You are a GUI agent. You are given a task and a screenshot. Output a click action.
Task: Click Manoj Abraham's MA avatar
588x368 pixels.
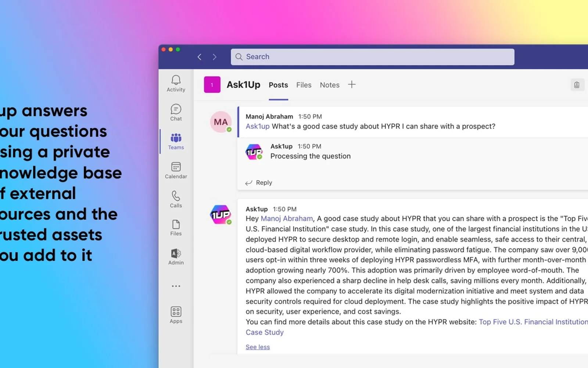coord(220,122)
